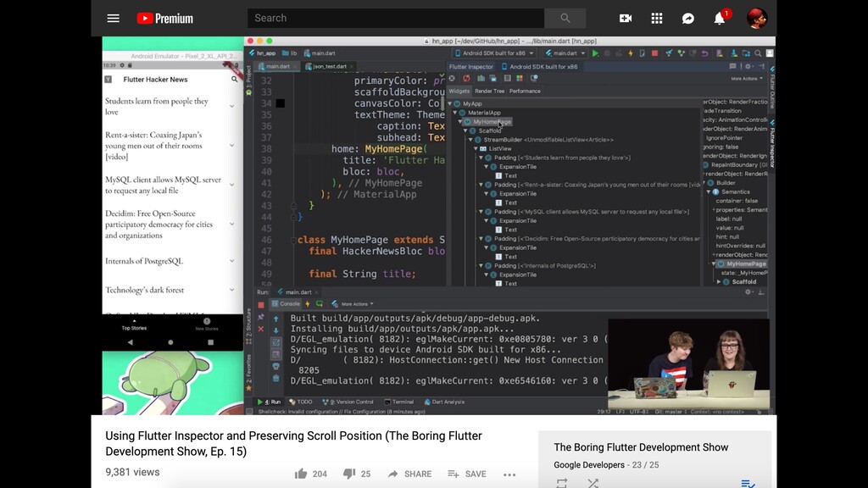Enable shuffle for the playlist
This screenshot has height=488, width=868.
[593, 483]
